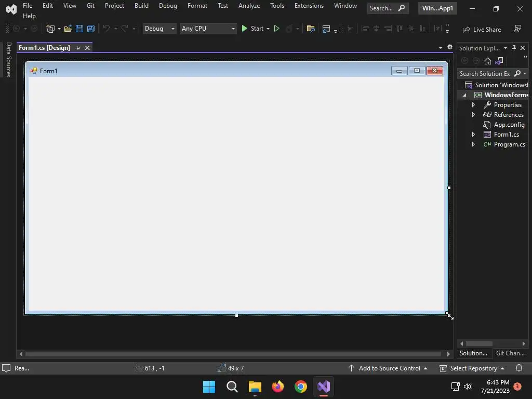Click the Find in Files folder icon
This screenshot has height=399, width=532.
(311, 29)
